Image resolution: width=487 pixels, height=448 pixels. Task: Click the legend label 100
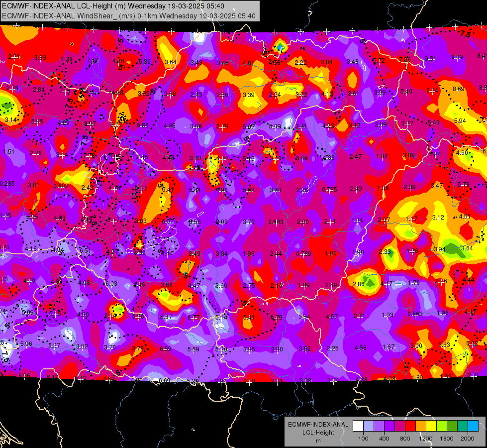click(x=363, y=439)
